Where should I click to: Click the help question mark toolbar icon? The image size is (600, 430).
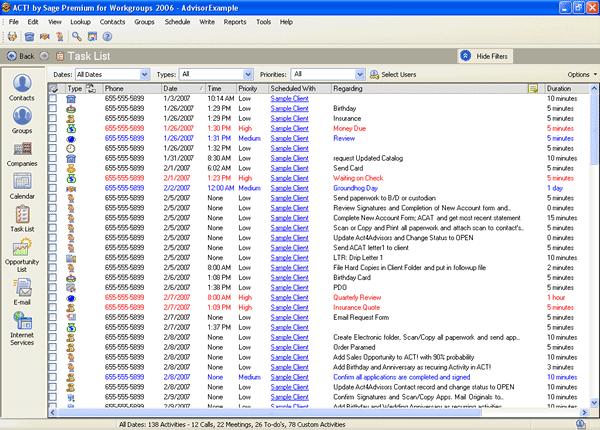108,37
